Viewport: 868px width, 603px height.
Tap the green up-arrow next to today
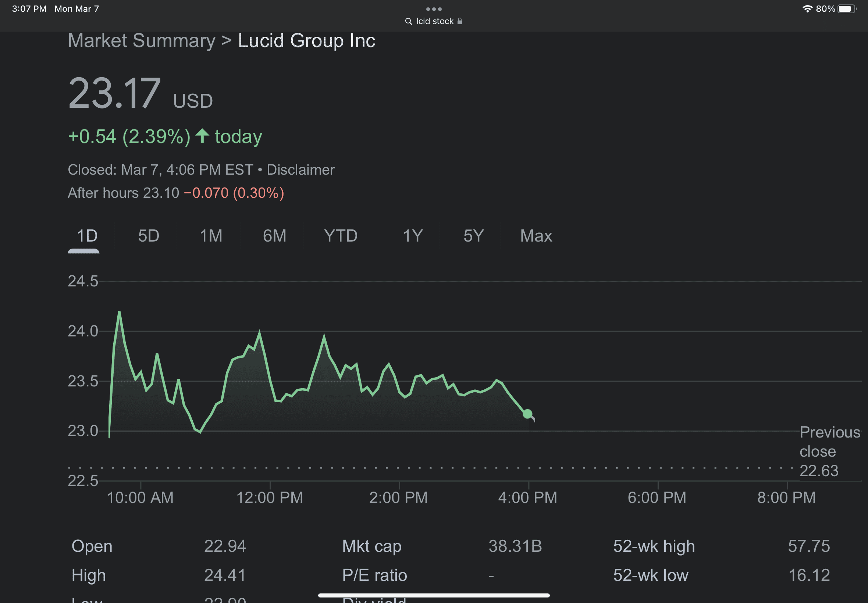202,136
